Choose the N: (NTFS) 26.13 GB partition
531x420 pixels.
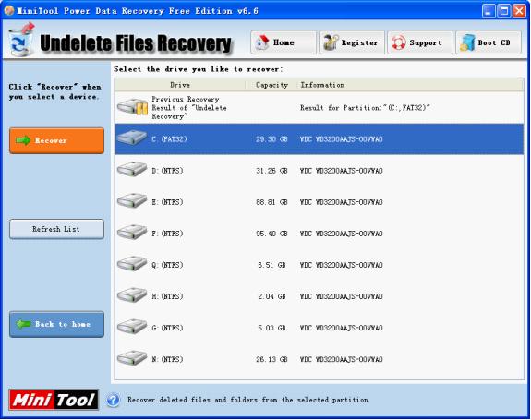click(319, 359)
